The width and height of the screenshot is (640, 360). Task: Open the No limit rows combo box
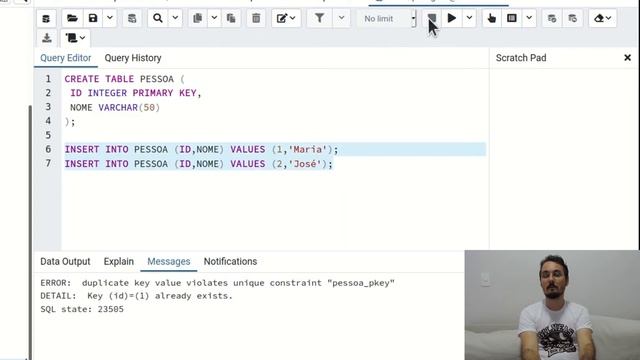pos(386,18)
